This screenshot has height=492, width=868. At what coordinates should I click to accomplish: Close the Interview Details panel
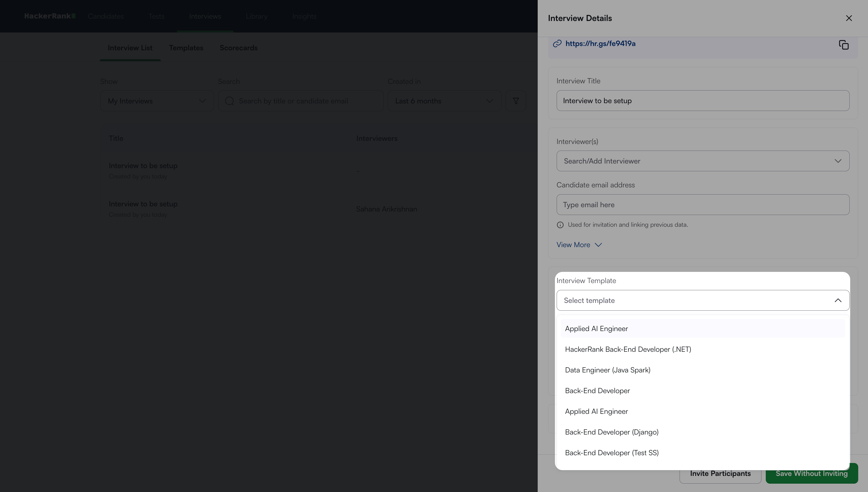click(x=848, y=18)
